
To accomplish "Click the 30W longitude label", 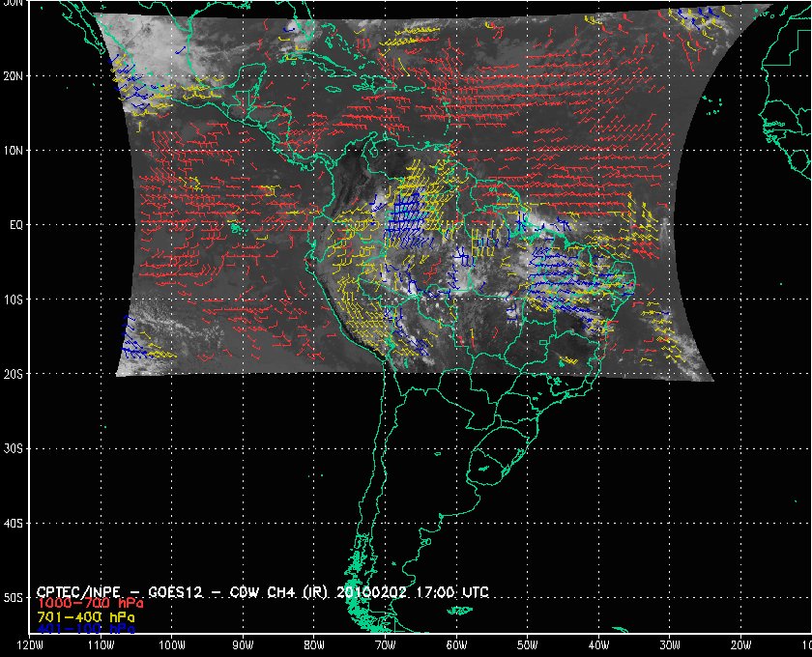I will pos(670,645).
